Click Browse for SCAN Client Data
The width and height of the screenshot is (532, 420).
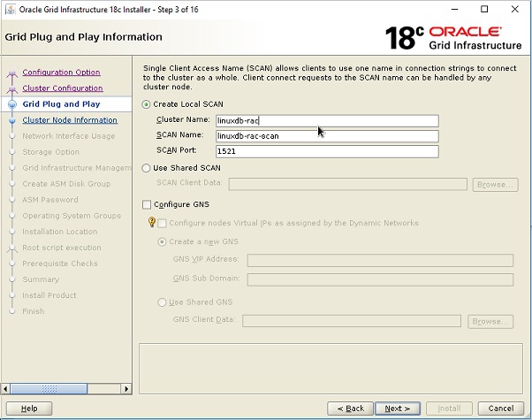[x=496, y=185]
